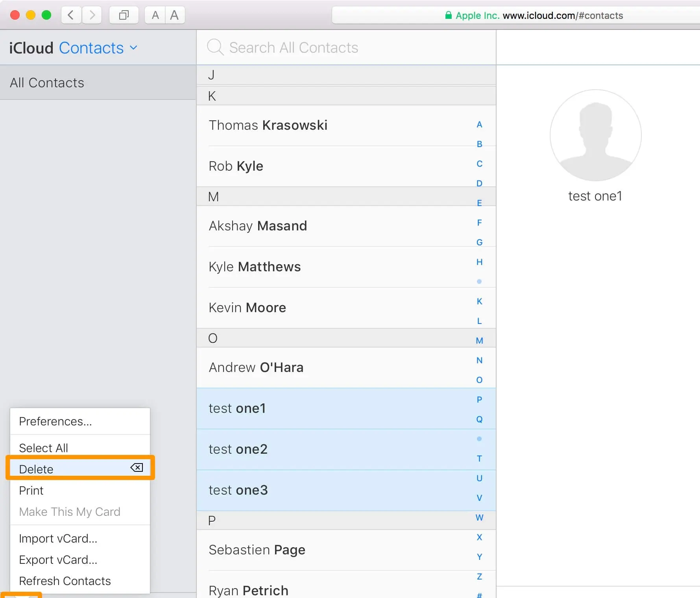
Task: Open the tab overview icon in the toolbar
Action: (124, 15)
